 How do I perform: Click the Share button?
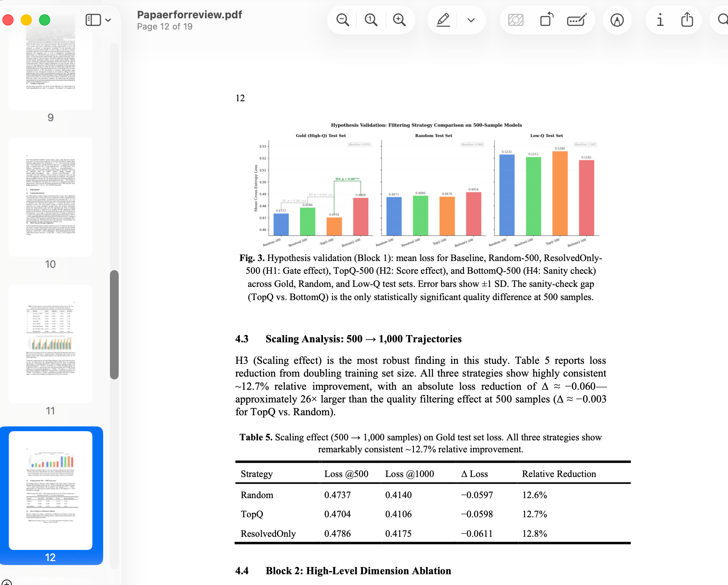click(x=687, y=20)
